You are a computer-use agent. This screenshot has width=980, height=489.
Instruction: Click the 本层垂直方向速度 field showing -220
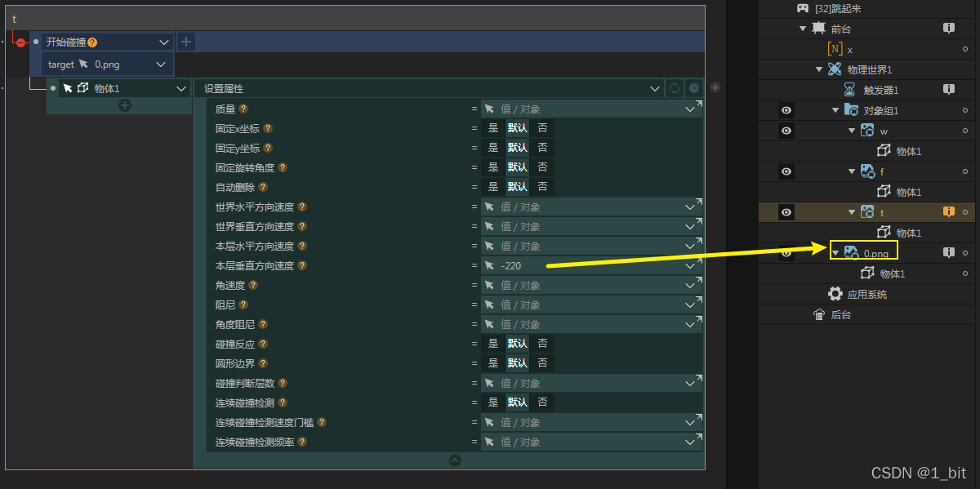pos(591,265)
